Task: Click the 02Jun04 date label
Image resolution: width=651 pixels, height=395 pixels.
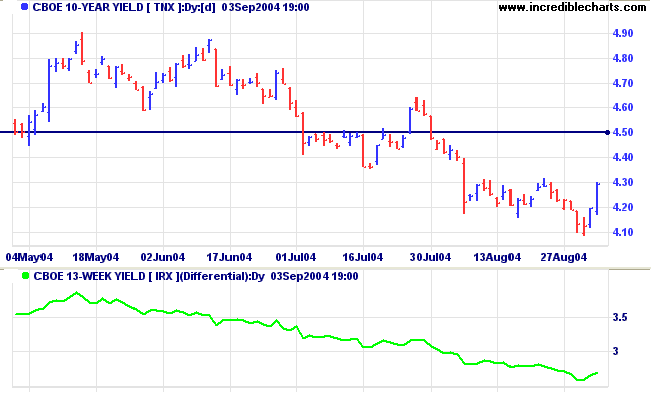Action: pos(163,258)
